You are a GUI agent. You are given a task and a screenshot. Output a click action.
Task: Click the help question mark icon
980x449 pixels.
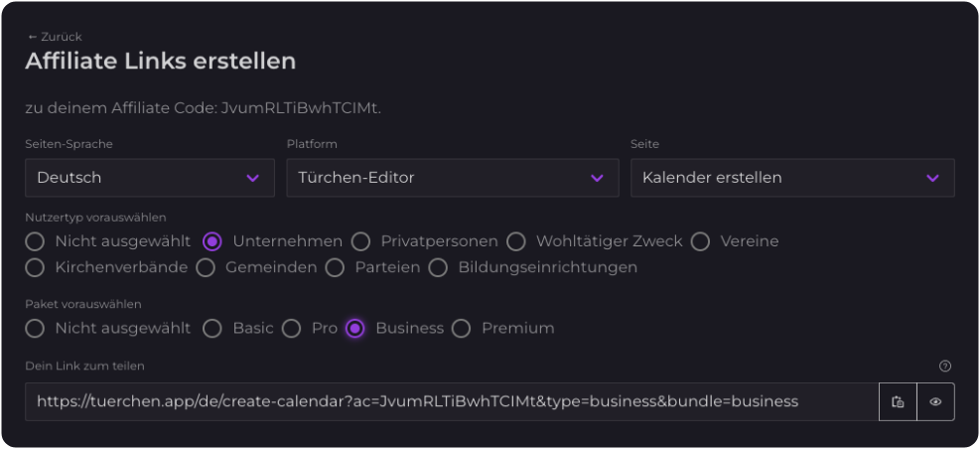coord(945,366)
